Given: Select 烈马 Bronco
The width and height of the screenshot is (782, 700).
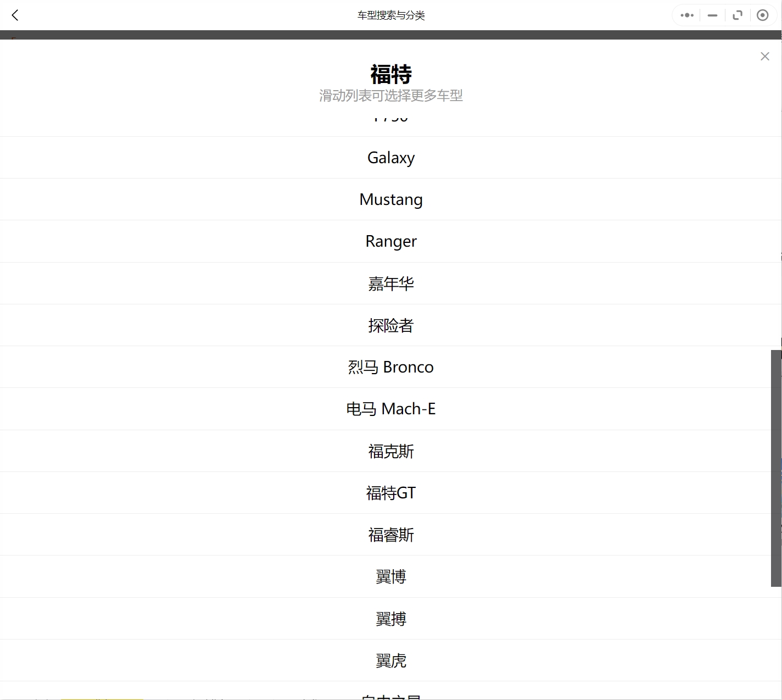Looking at the screenshot, I should [391, 367].
